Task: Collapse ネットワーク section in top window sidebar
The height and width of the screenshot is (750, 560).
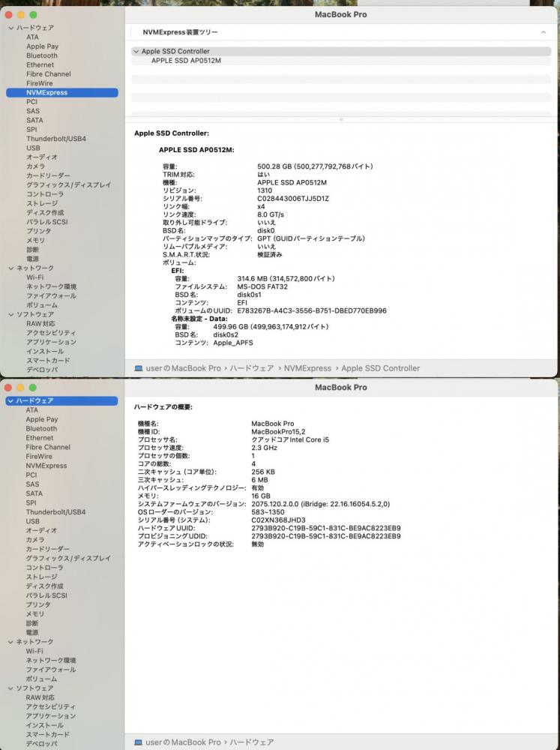Action: [x=11, y=268]
